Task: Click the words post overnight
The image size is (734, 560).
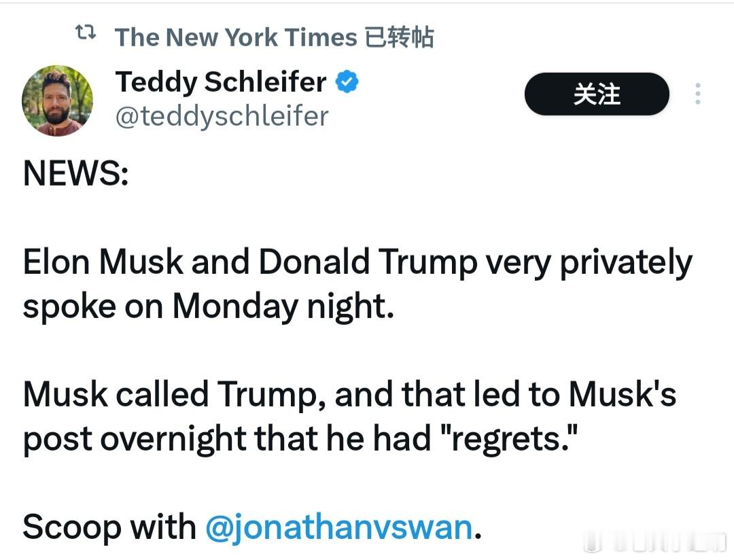Action: coord(134,439)
